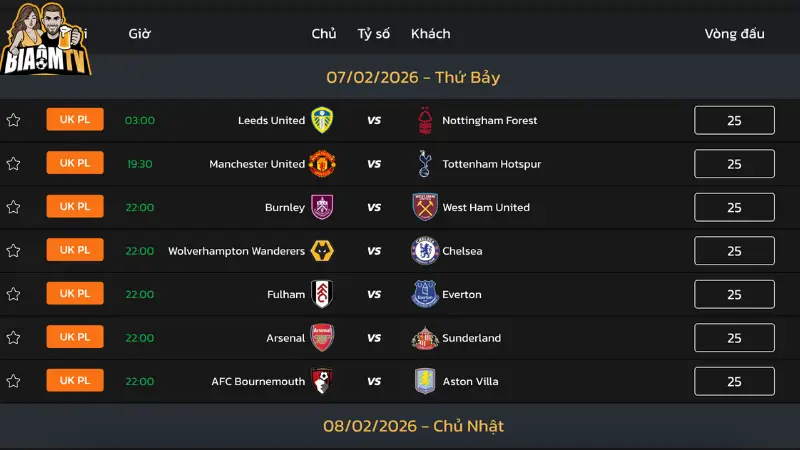Click the Manchester United crest
Screen dimensions: 800x450
pos(322,164)
